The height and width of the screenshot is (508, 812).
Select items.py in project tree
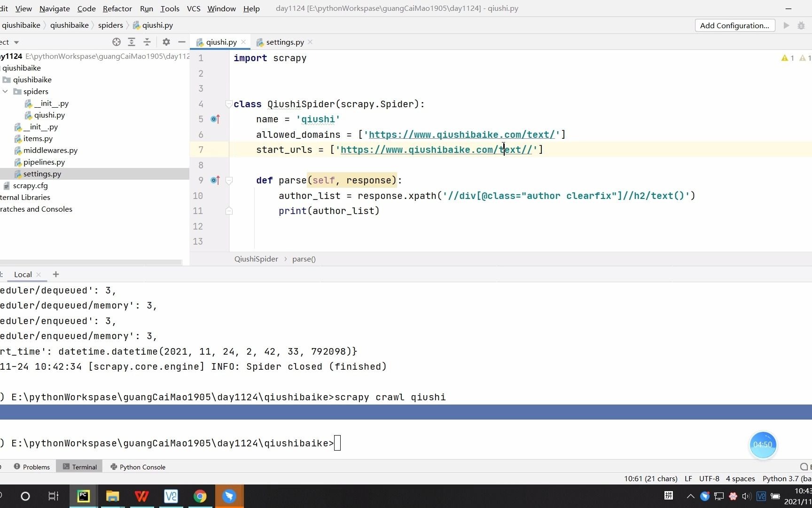(x=38, y=138)
